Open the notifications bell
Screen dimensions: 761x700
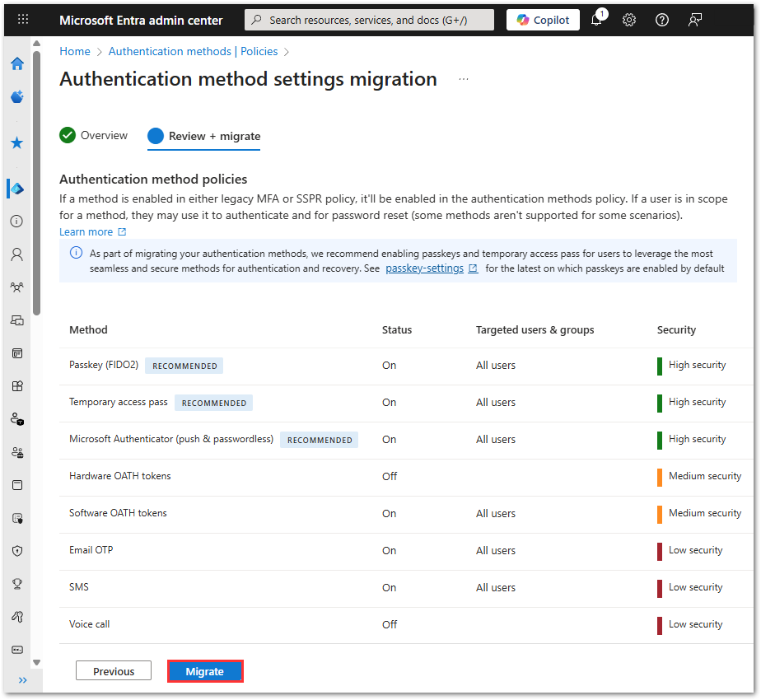point(597,20)
